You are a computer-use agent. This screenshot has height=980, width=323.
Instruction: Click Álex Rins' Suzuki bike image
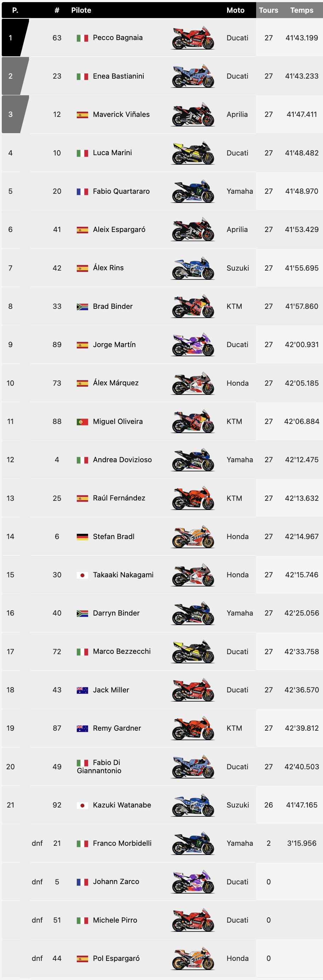point(193,268)
